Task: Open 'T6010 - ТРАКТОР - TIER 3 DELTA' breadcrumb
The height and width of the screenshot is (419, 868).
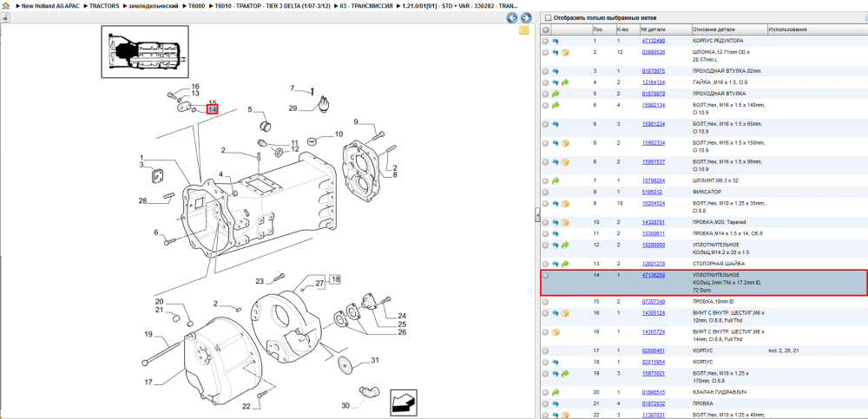Action: [x=273, y=5]
